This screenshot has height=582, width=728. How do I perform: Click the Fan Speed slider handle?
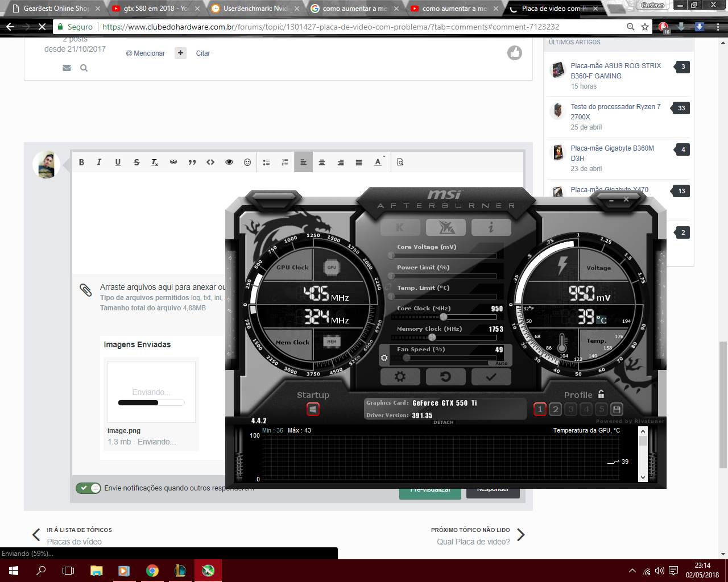point(406,358)
